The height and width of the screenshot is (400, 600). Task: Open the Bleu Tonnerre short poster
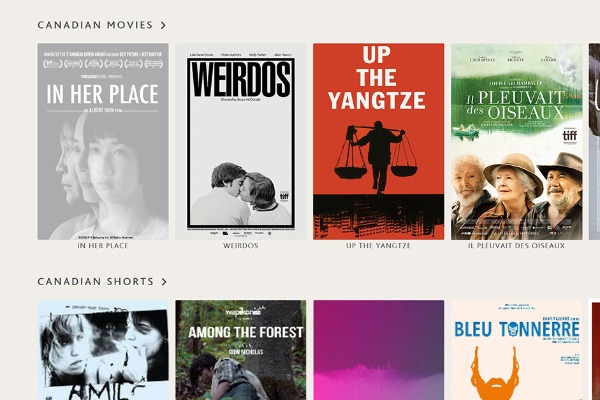click(517, 350)
